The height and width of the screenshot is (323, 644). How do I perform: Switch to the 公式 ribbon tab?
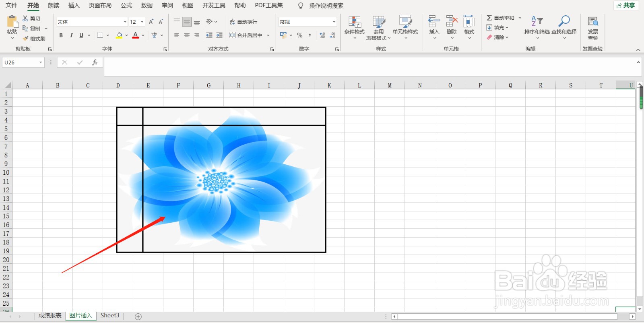[126, 6]
